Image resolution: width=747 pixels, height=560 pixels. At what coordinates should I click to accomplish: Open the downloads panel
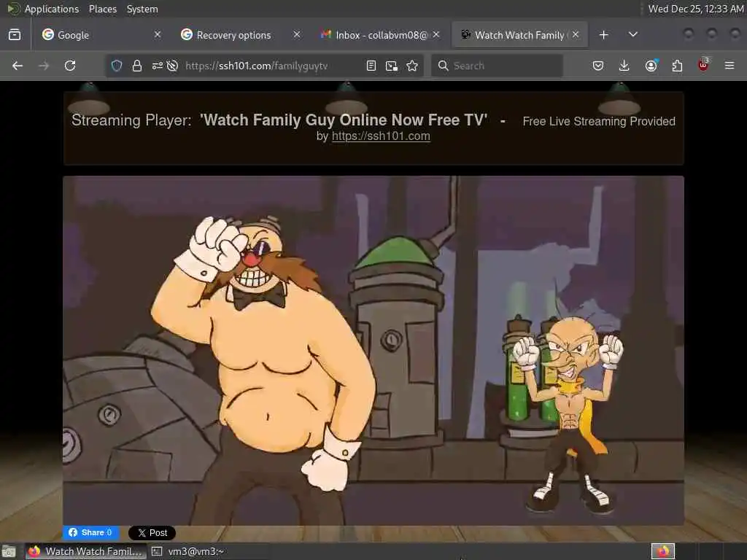tap(624, 66)
